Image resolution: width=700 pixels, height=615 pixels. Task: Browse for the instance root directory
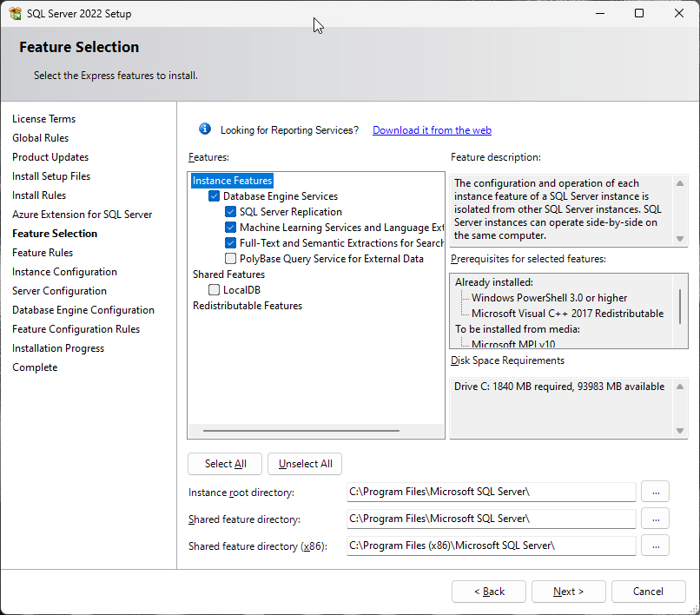click(x=655, y=492)
